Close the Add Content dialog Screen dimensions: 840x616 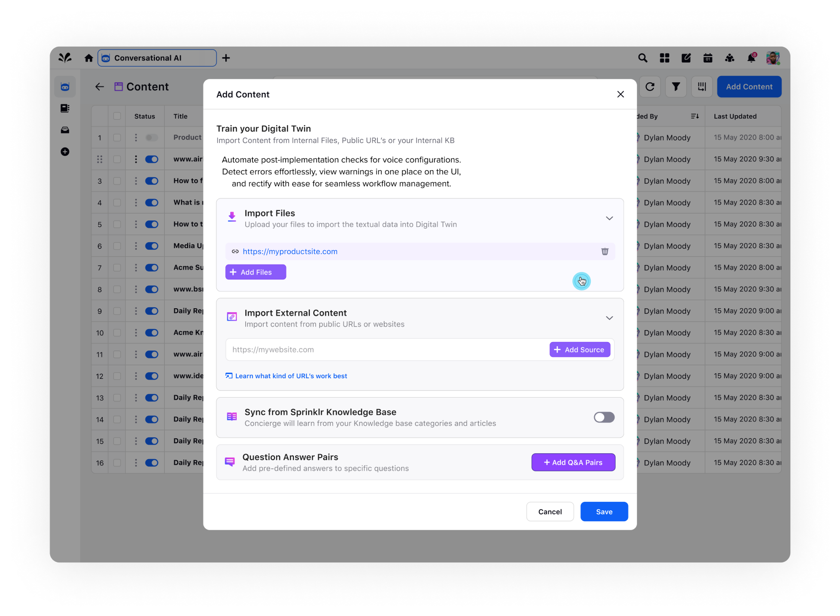click(x=621, y=94)
